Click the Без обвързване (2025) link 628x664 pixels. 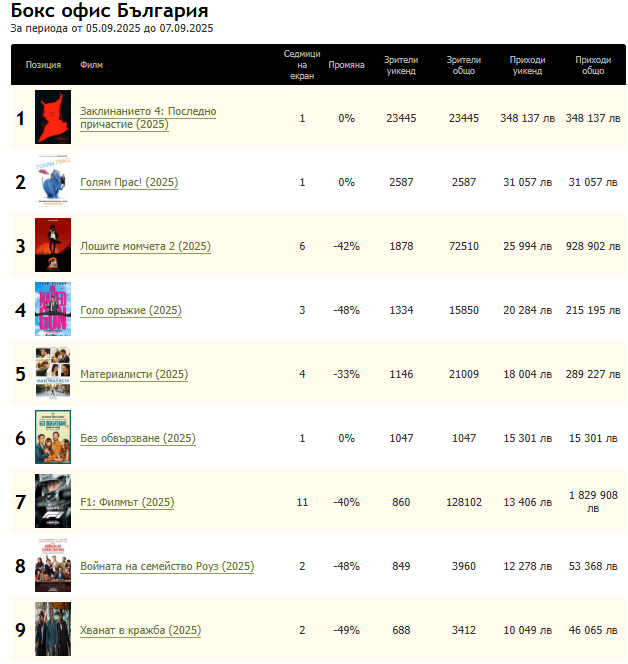(137, 438)
